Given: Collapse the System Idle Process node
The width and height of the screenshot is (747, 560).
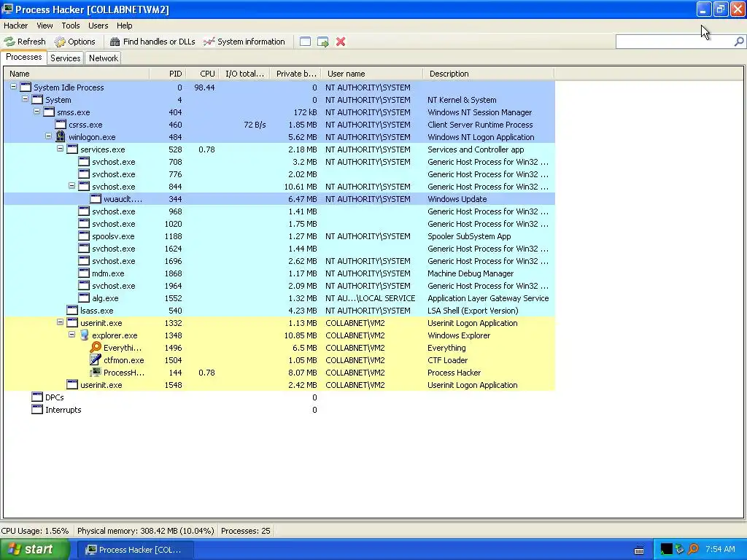Looking at the screenshot, I should (x=14, y=87).
